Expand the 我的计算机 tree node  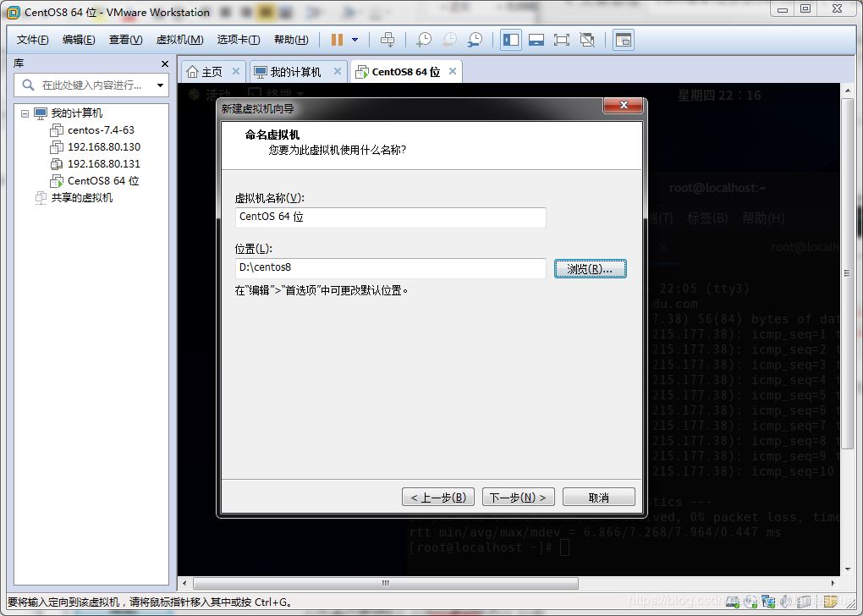[26, 113]
